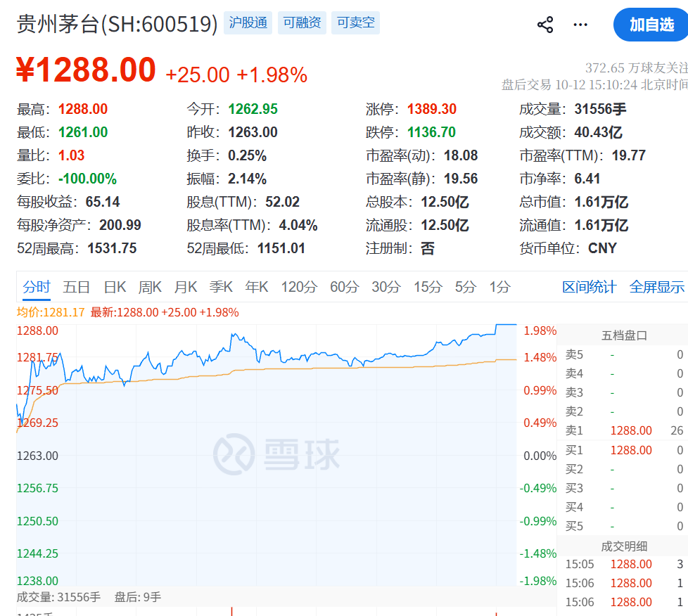
Task: Click the 买5 order book row
Action: point(624,526)
